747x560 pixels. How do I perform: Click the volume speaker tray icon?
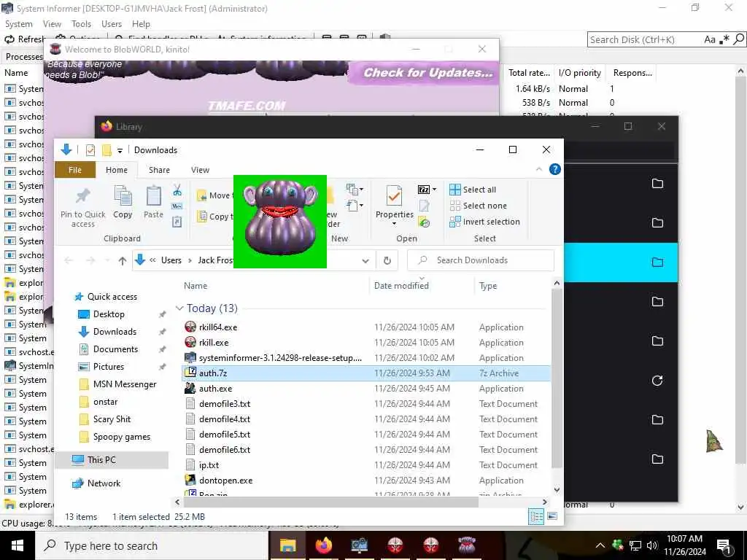[x=651, y=545]
